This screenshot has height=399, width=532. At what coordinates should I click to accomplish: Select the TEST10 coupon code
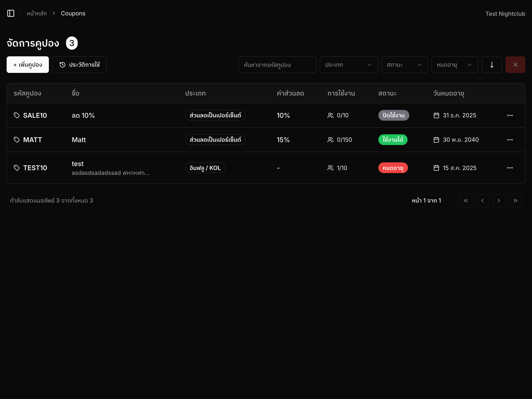35,168
